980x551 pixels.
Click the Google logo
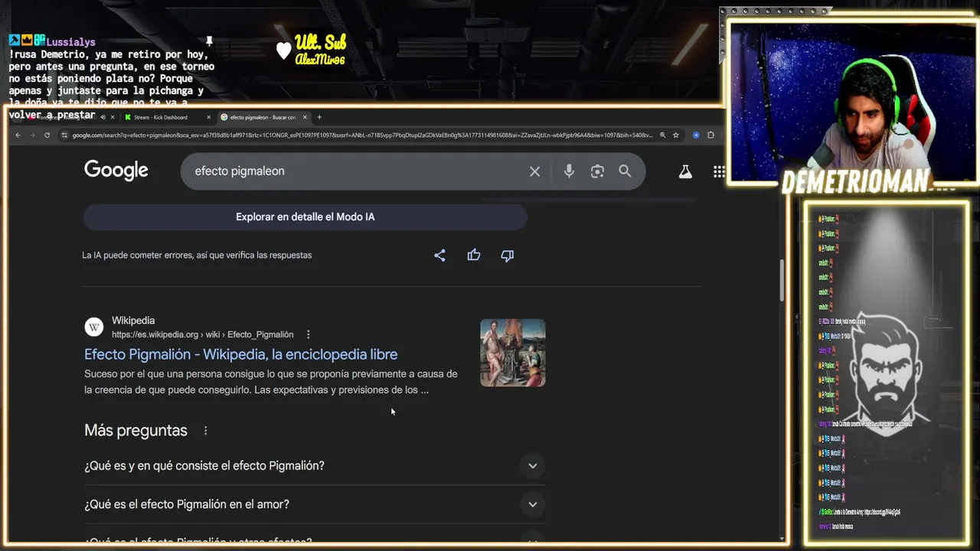(x=116, y=171)
